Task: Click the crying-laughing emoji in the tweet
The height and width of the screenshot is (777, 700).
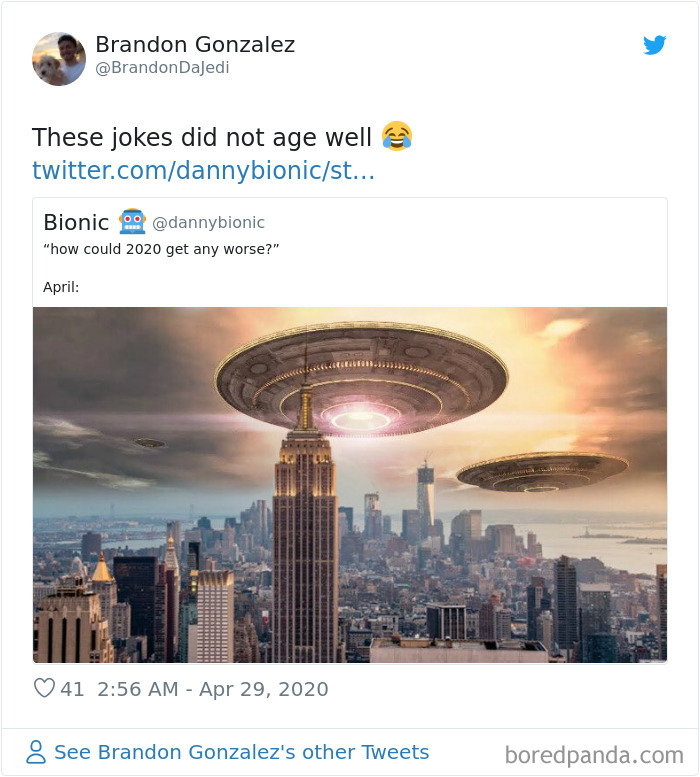Action: [397, 136]
